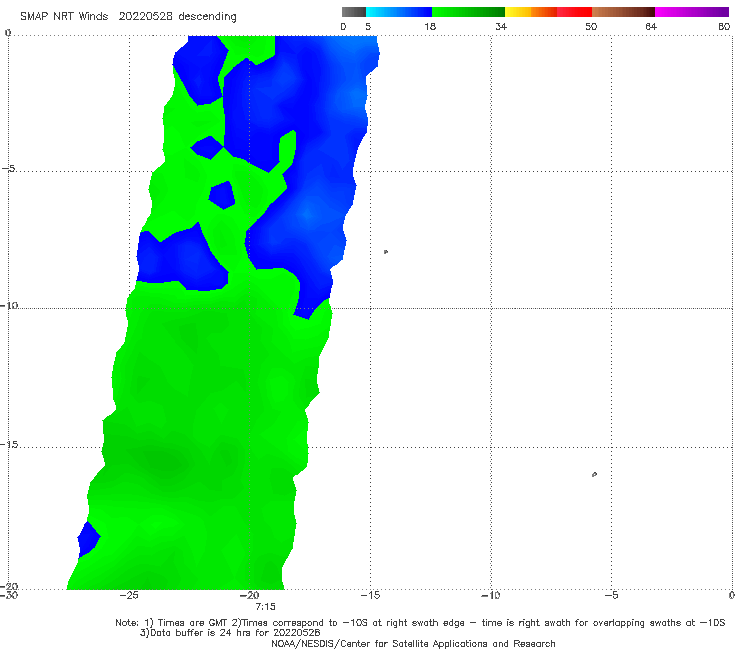Click the gray segment of the color bar
Screen dimensions: 740x650
click(x=354, y=12)
